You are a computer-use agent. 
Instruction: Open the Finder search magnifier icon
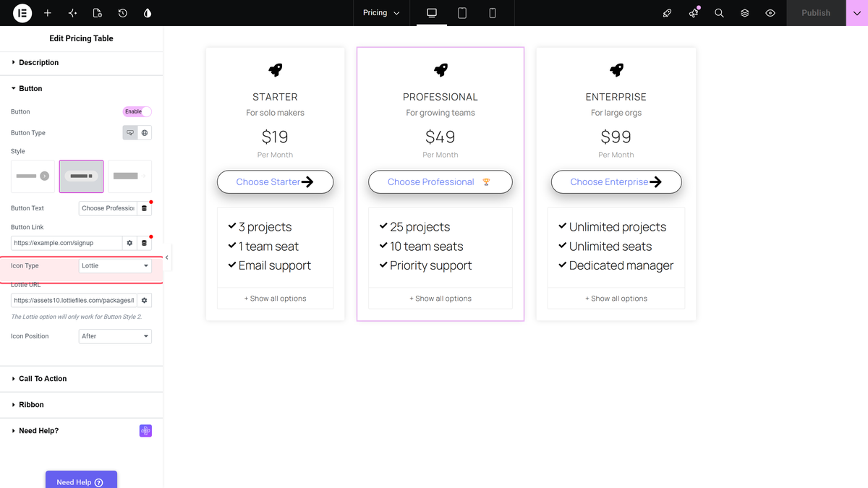click(x=719, y=13)
